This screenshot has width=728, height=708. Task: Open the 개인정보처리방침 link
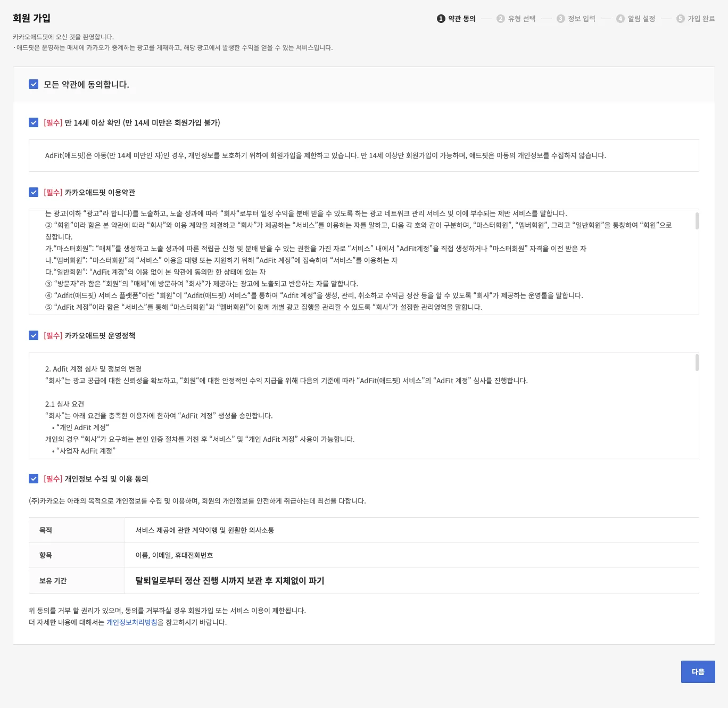click(x=132, y=622)
